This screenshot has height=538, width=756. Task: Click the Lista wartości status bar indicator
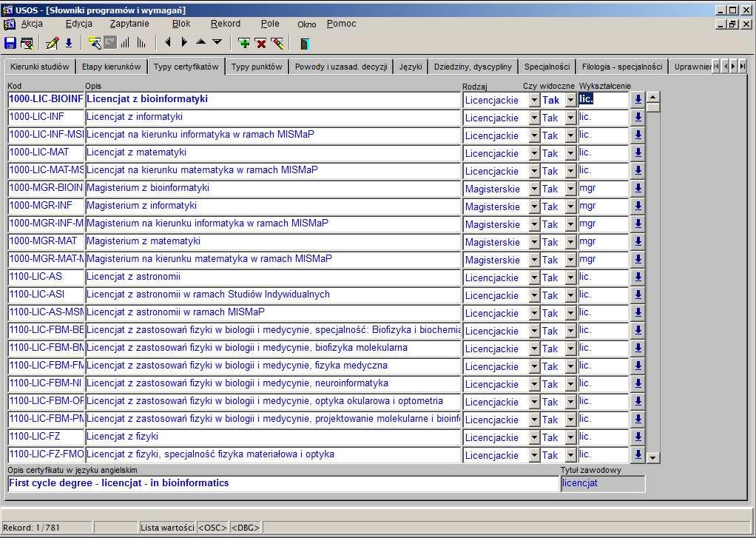(x=167, y=528)
